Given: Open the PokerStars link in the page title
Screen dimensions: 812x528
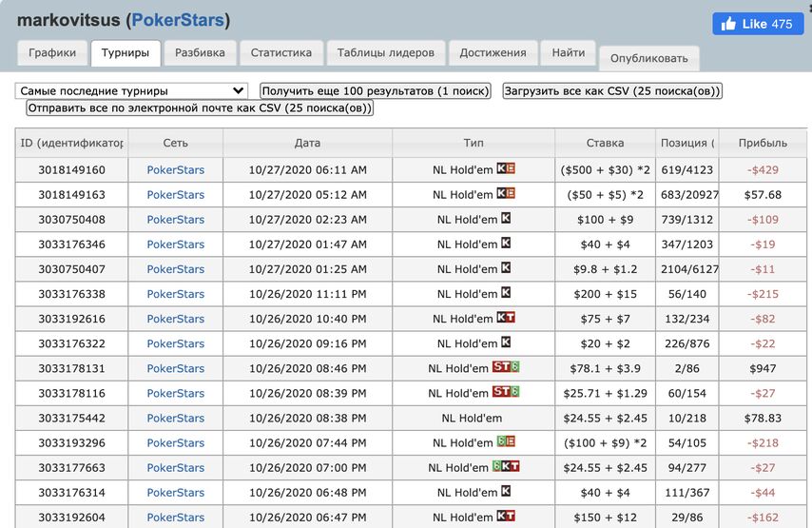Looking at the screenshot, I should click(175, 20).
